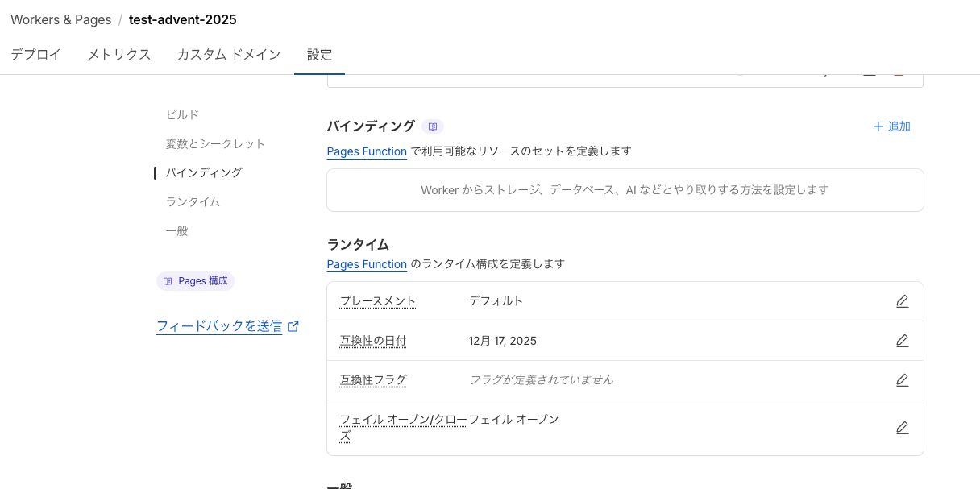980x489 pixels.
Task: Edit the プレースメント setting with its pencil icon
Action: tap(902, 300)
